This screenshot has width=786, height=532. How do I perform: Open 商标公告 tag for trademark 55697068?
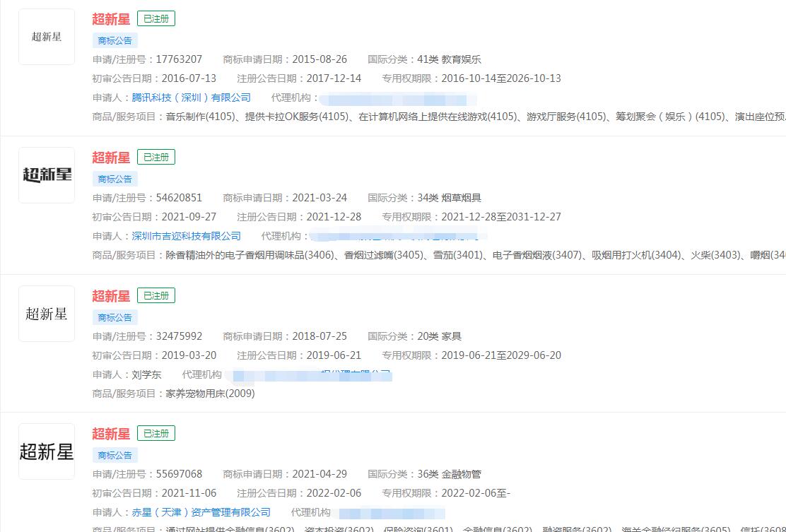click(x=115, y=455)
